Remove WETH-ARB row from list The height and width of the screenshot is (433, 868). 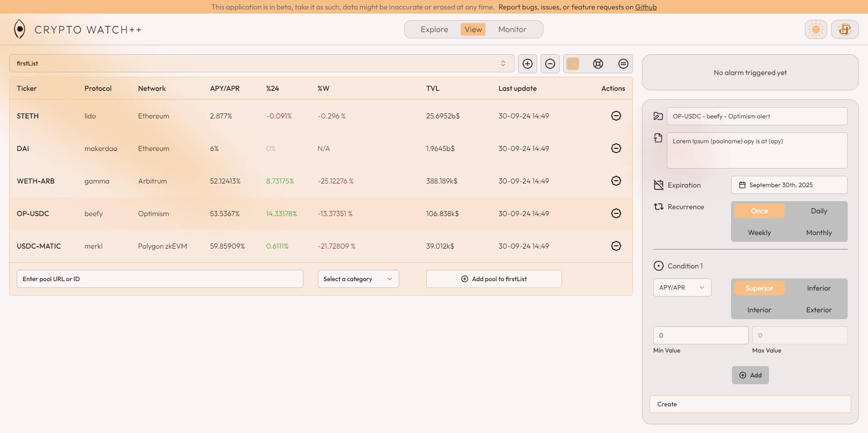[x=616, y=181]
